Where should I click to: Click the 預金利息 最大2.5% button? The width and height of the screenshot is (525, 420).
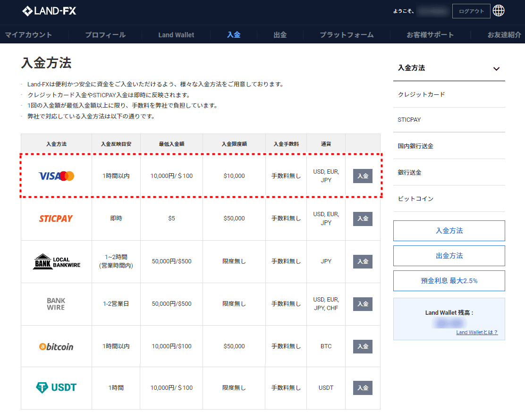point(449,281)
